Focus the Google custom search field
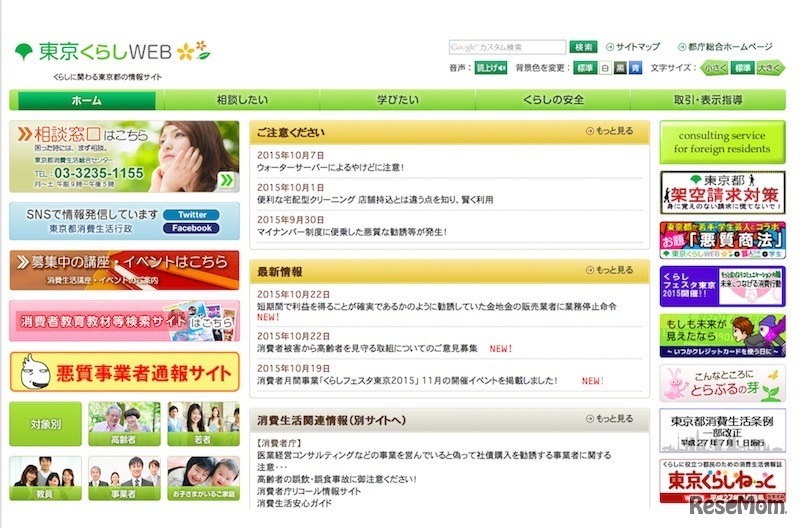This screenshot has height=528, width=800. pyautogui.click(x=507, y=47)
